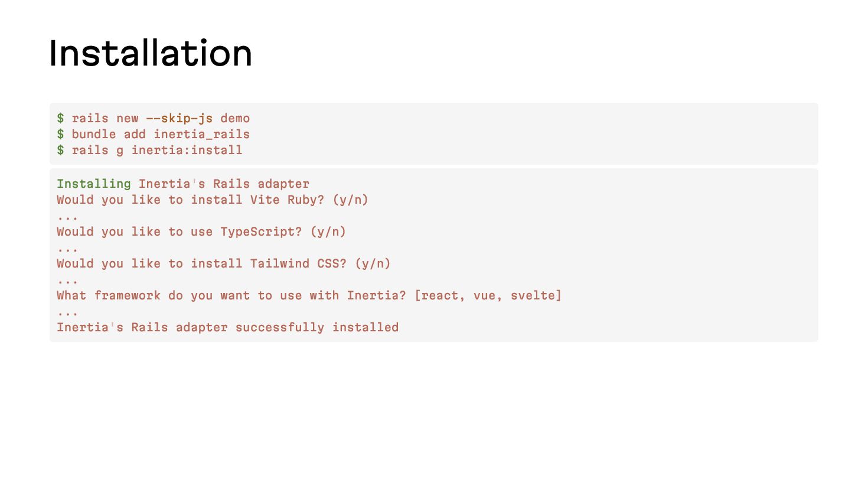Click the framework question line

click(309, 295)
